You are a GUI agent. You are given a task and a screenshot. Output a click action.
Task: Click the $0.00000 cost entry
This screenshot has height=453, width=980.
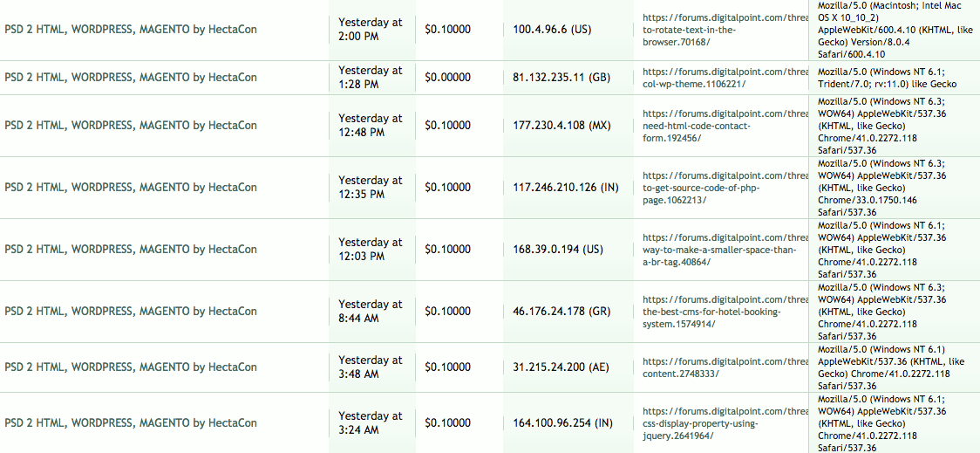tap(447, 78)
